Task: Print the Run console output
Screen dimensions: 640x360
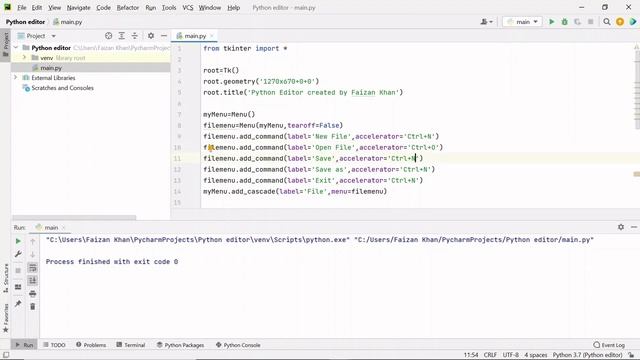Action: coord(33,293)
